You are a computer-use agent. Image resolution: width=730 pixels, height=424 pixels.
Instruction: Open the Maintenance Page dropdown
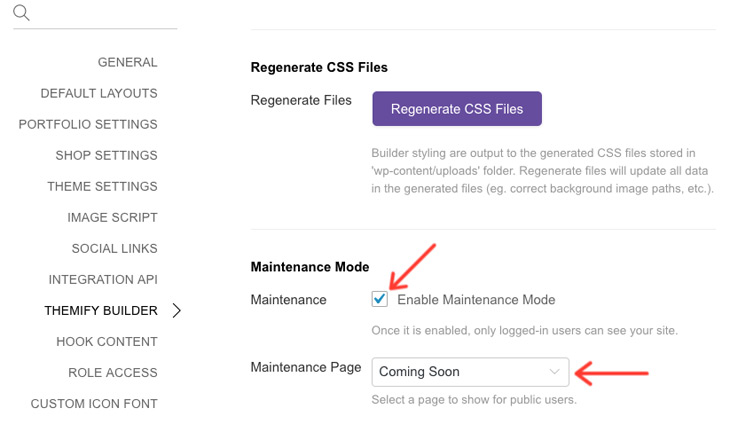[470, 372]
